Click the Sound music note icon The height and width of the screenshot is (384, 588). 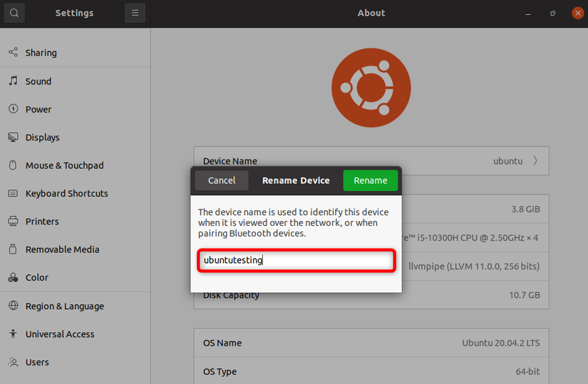pyautogui.click(x=13, y=81)
